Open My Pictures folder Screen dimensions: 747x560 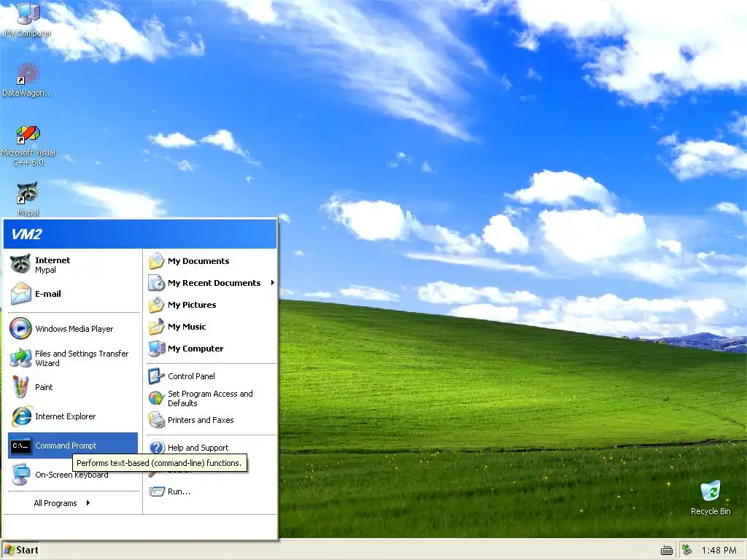click(x=211, y=305)
